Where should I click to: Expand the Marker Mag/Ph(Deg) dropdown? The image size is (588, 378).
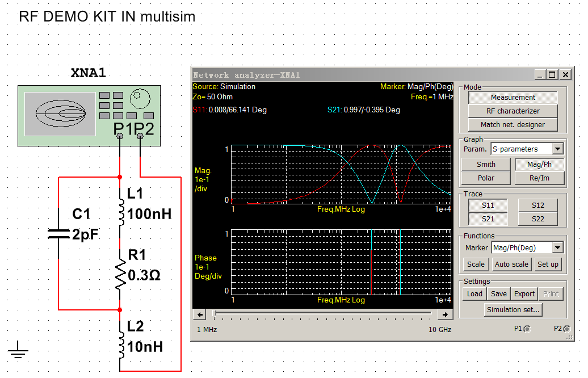pos(557,247)
